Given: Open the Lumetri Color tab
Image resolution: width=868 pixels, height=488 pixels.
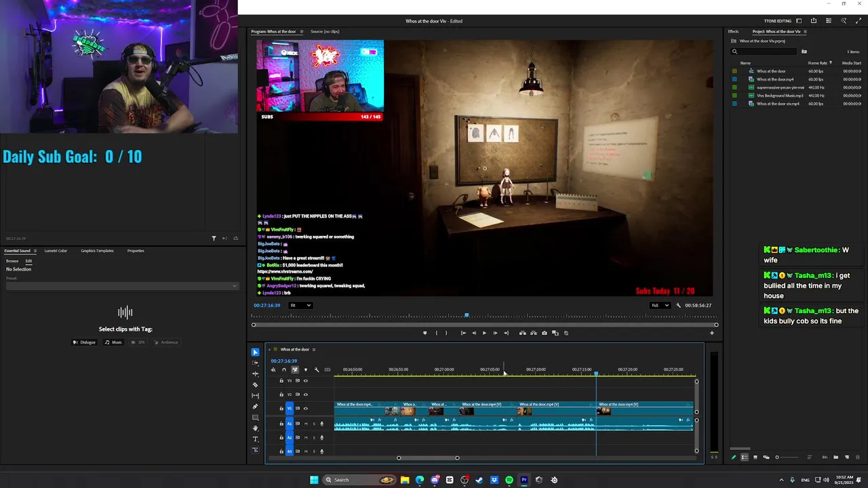Looking at the screenshot, I should click(56, 251).
